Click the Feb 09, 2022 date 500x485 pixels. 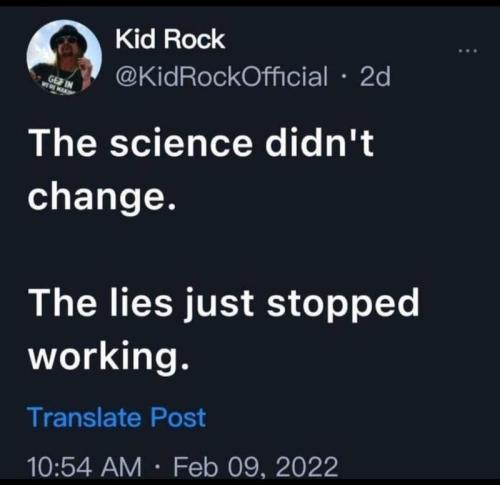tap(255, 467)
